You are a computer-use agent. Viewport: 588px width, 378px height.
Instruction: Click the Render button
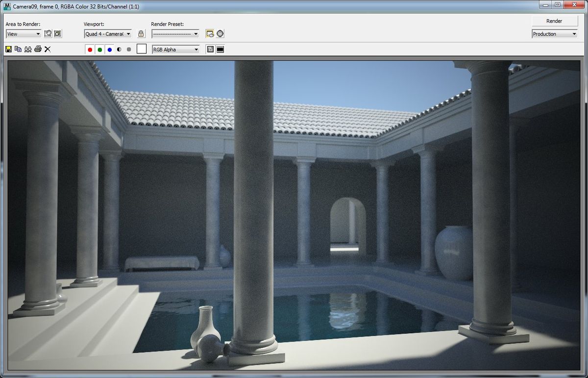click(x=554, y=21)
